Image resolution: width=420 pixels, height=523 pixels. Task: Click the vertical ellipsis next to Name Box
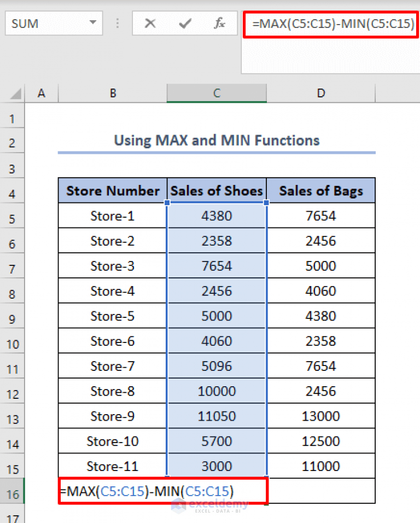[118, 24]
